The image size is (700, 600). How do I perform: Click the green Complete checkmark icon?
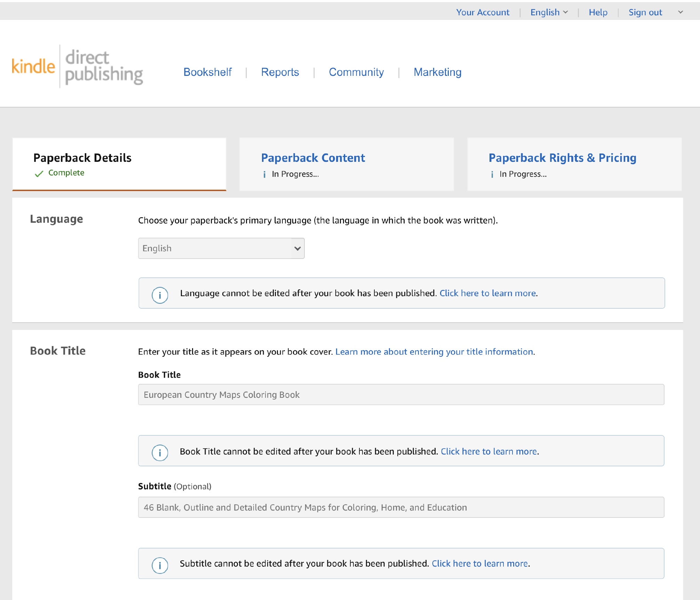tap(39, 174)
